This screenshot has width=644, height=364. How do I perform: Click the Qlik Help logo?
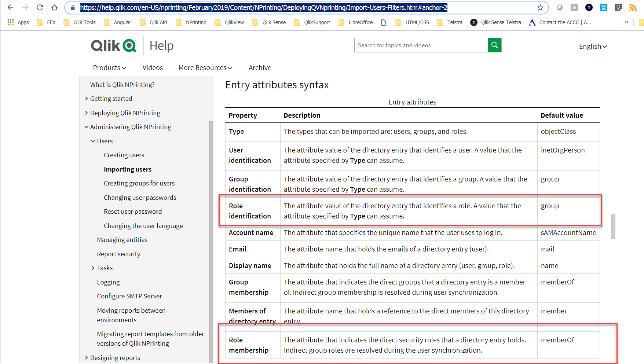coord(114,45)
